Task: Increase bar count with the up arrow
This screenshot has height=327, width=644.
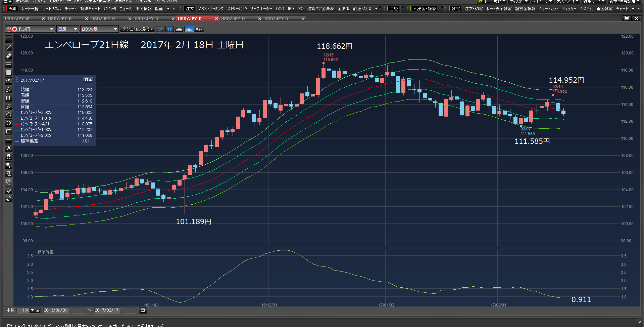Action: click(38, 310)
